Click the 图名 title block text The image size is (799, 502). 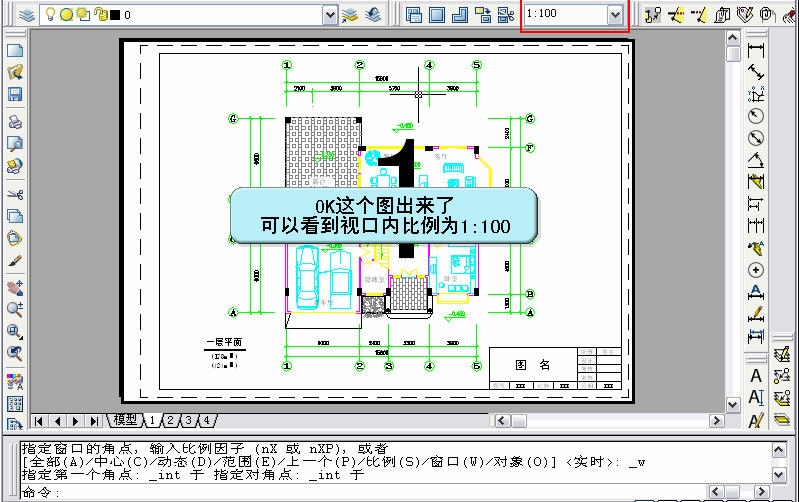coord(532,365)
